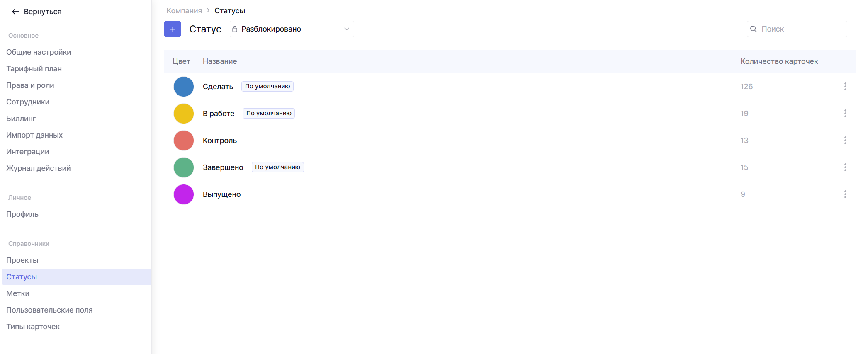This screenshot has width=868, height=354.
Task: Open three-dot menu for Сделать row
Action: pyautogui.click(x=845, y=87)
